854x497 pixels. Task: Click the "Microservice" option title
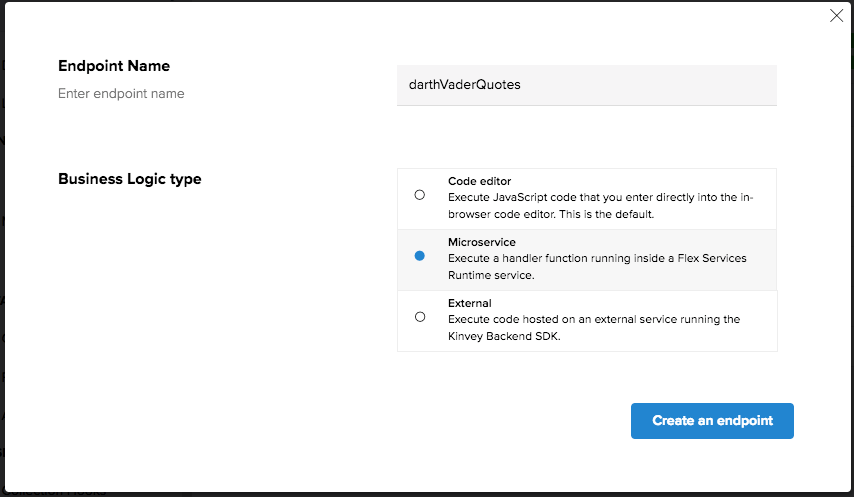point(482,242)
